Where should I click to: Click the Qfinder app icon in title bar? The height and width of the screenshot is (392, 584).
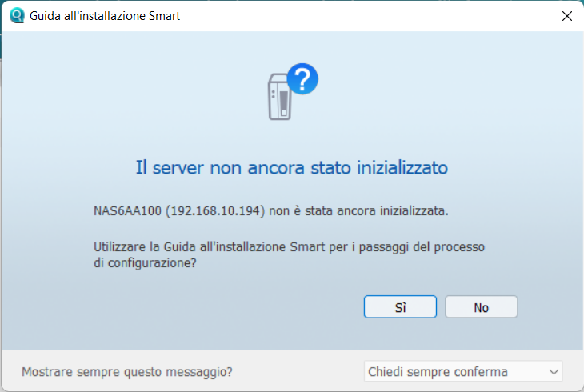point(17,16)
